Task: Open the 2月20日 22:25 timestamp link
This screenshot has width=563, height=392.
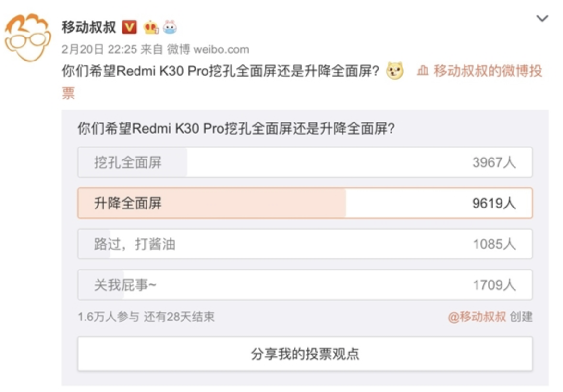Action: click(99, 49)
